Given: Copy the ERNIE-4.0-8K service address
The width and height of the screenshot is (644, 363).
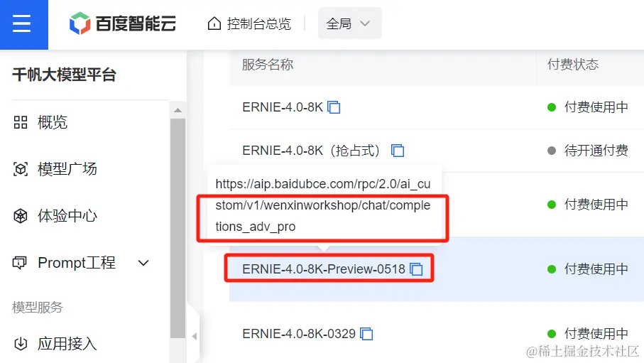Looking at the screenshot, I should 334,107.
